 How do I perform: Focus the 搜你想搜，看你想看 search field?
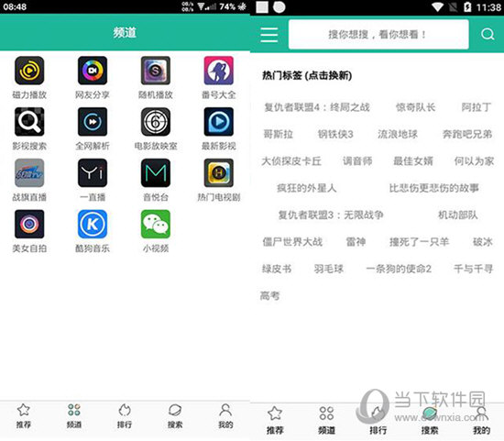378,35
